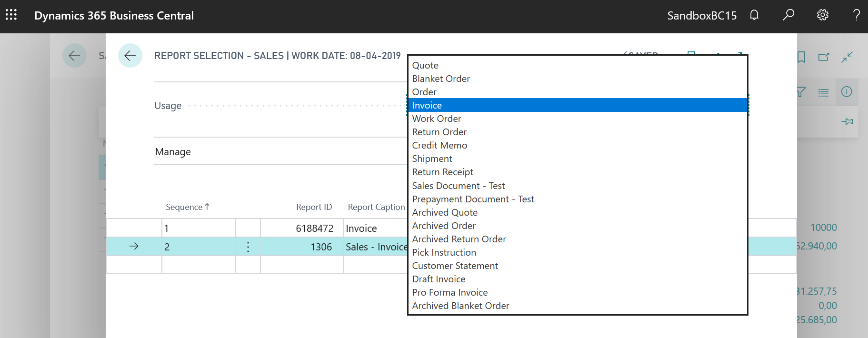Open notifications bell icon
Viewport: 868px width, 338px height.
pyautogui.click(x=754, y=15)
